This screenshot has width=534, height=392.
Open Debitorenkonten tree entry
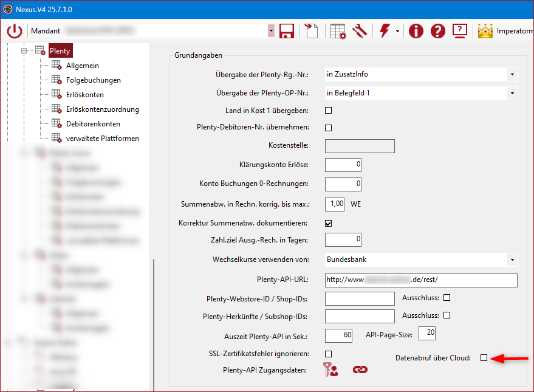(x=93, y=124)
